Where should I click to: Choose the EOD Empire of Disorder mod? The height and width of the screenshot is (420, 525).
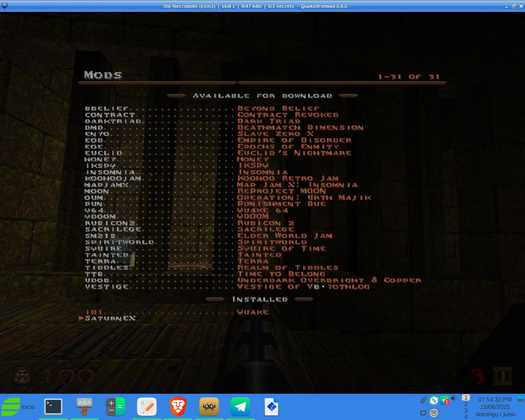coord(218,140)
